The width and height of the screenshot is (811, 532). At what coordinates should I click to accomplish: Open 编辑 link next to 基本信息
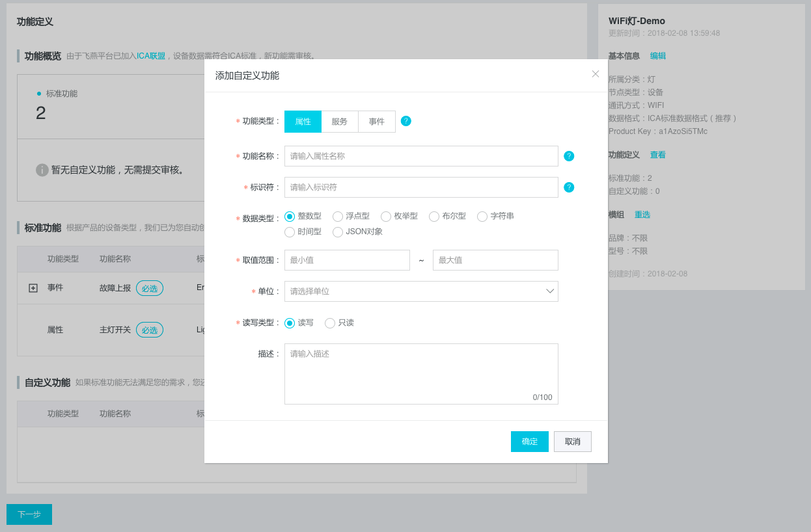[657, 56]
